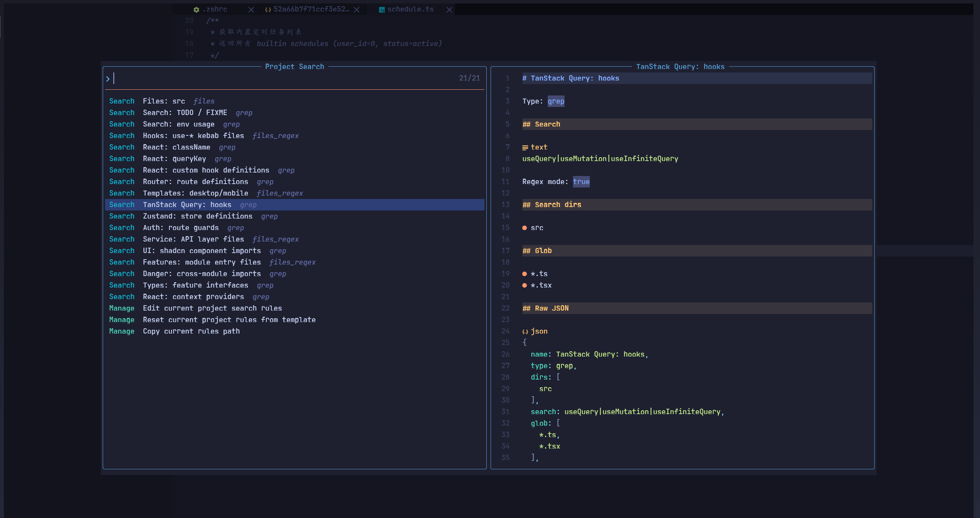Select 'Danger: cross-module imports' entry

coord(294,274)
